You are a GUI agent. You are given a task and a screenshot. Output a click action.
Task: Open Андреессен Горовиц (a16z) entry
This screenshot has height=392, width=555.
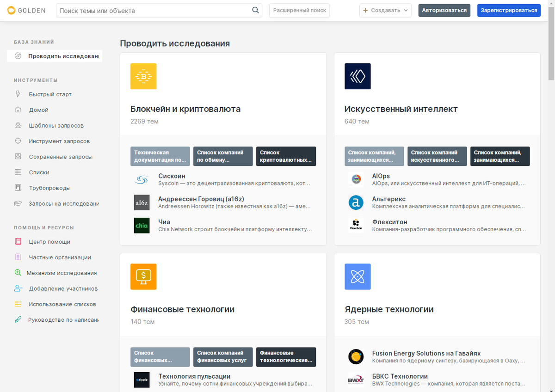coord(201,199)
